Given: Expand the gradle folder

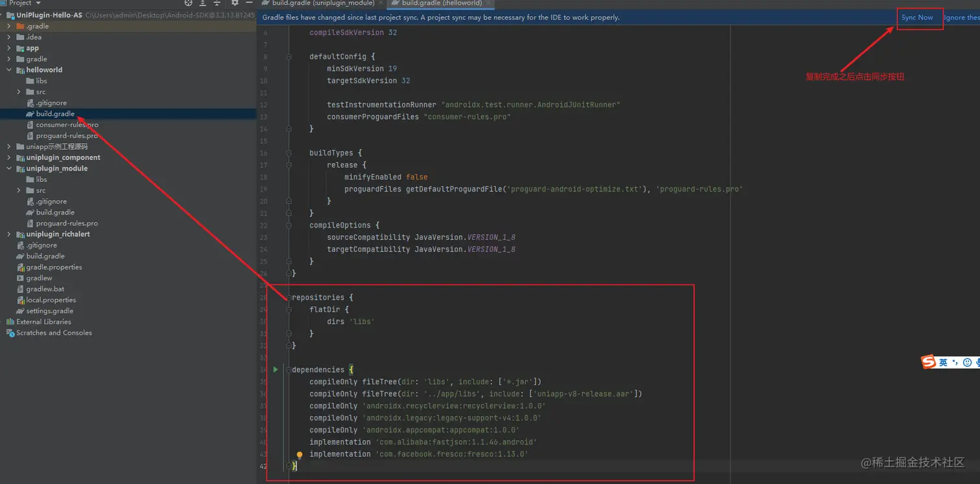Looking at the screenshot, I should pyautogui.click(x=9, y=59).
